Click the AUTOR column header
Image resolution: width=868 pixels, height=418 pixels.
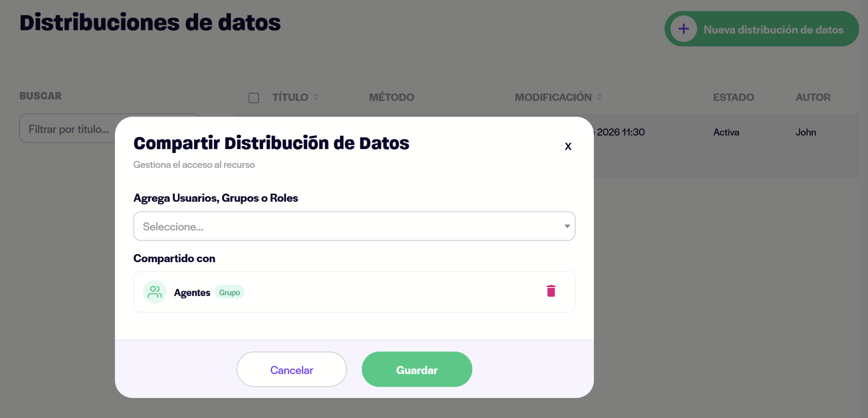(x=813, y=97)
